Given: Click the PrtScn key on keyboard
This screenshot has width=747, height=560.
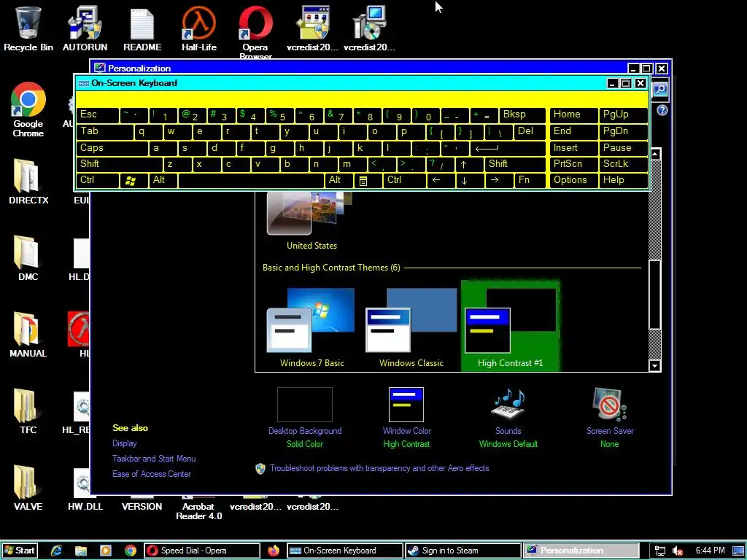Looking at the screenshot, I should (x=573, y=164).
